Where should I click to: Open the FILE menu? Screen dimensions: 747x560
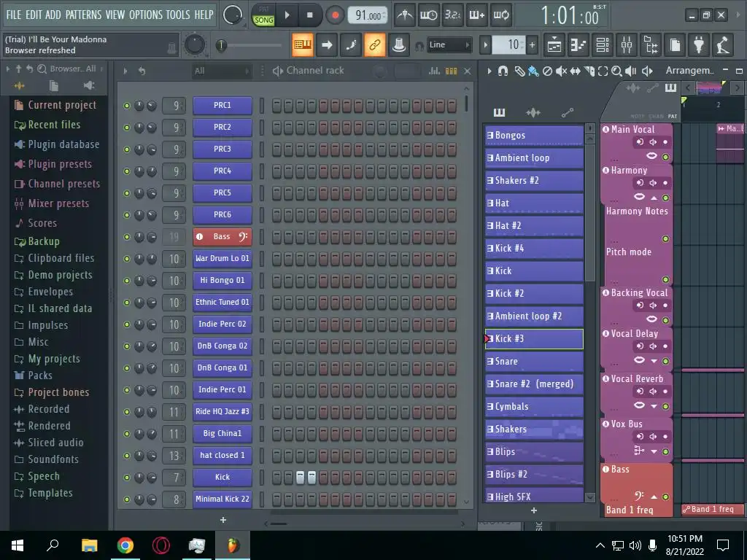(x=14, y=15)
